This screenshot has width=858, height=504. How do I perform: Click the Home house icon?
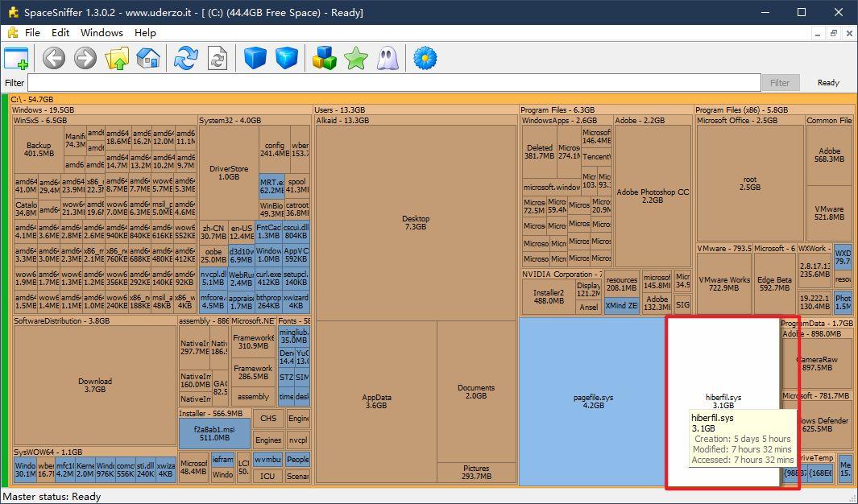pyautogui.click(x=147, y=58)
